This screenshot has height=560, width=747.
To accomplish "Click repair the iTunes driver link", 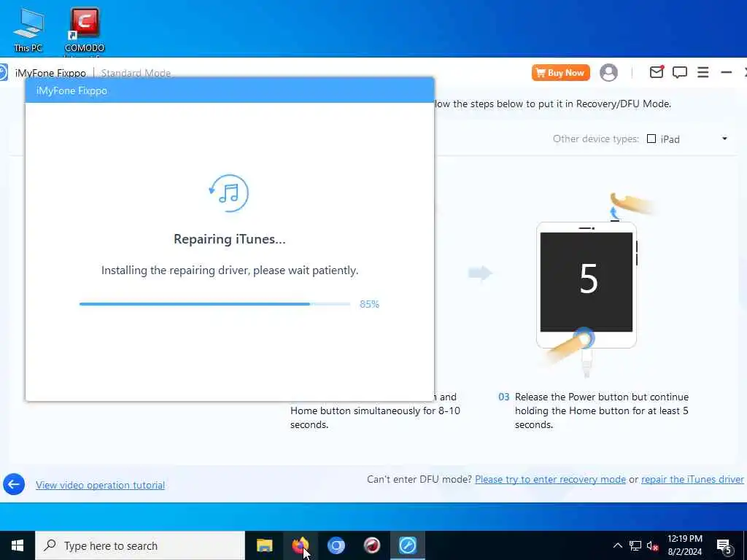I will (x=692, y=479).
